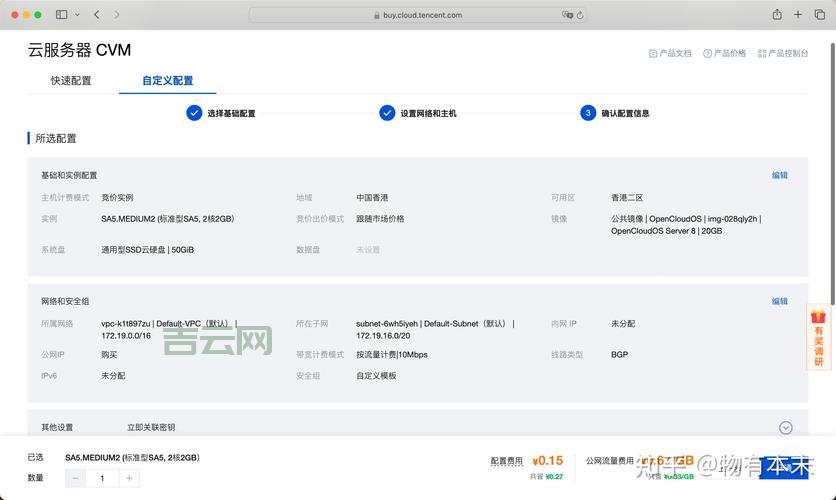Reload the page with refresh icon
The height and width of the screenshot is (500, 836).
tap(580, 15)
